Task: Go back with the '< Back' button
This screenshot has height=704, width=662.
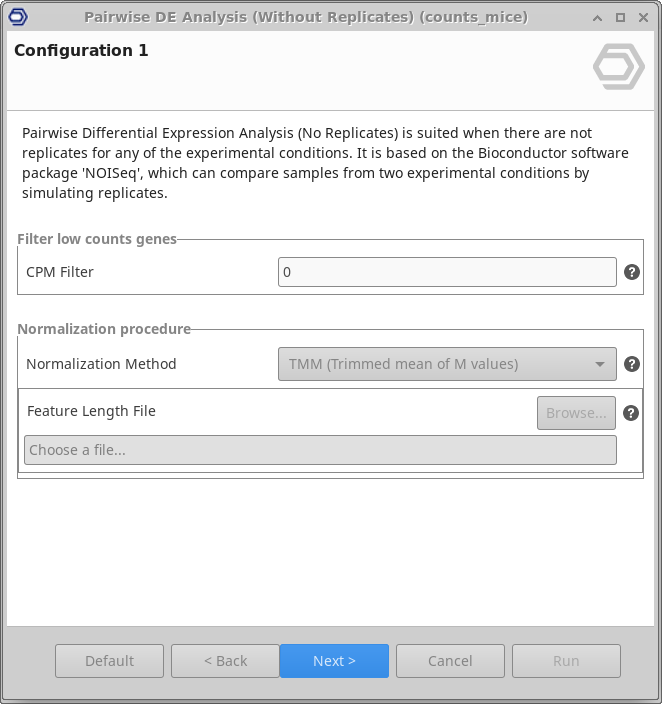Action: coord(225,661)
